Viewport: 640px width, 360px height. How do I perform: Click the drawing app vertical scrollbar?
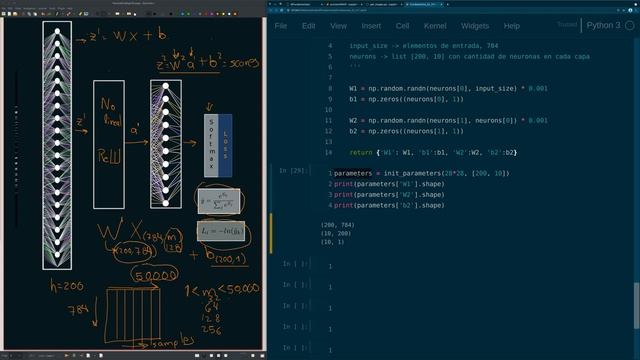pos(264,184)
